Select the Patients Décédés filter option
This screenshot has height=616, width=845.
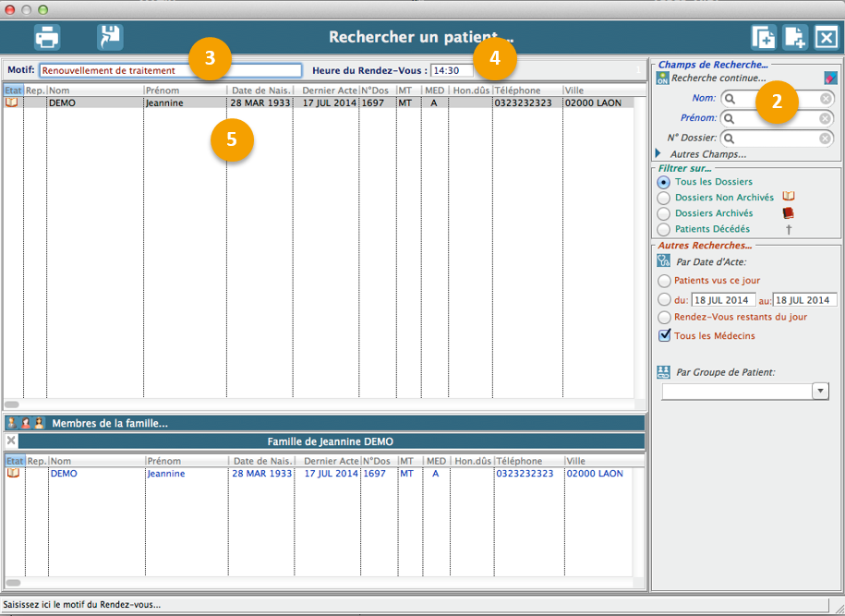tap(664, 229)
